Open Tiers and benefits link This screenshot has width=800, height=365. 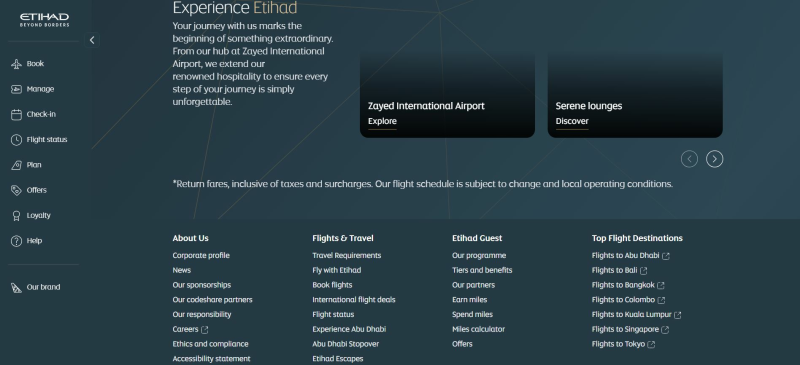[482, 270]
